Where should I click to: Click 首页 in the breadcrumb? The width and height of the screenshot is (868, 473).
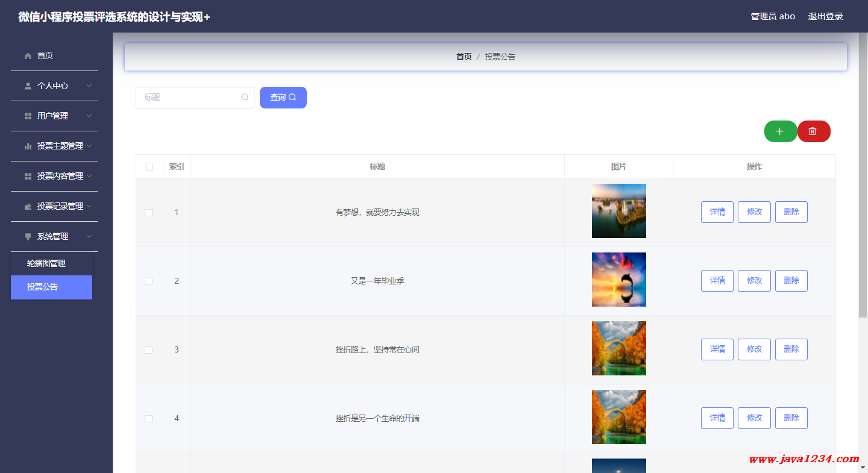click(x=464, y=57)
